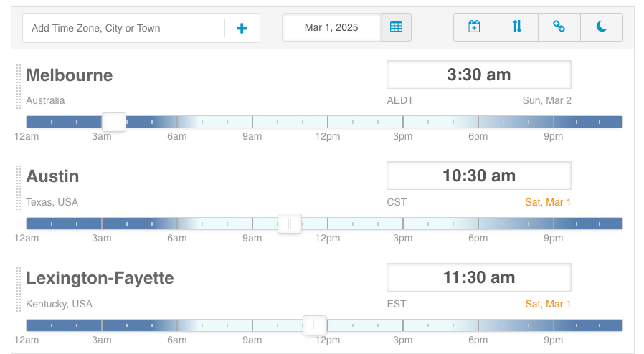Click the share link chain icon
The height and width of the screenshot is (354, 644).
click(559, 27)
